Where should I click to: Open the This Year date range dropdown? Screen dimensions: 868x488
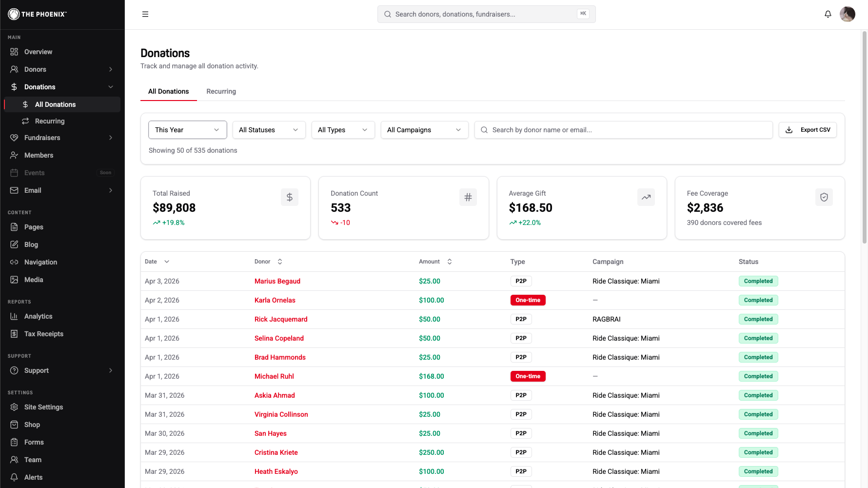(187, 130)
